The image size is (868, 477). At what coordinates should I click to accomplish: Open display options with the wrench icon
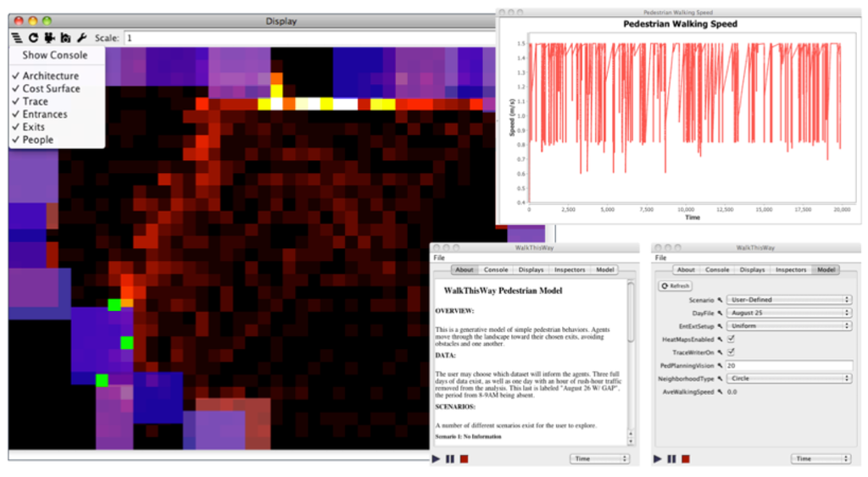tap(81, 38)
